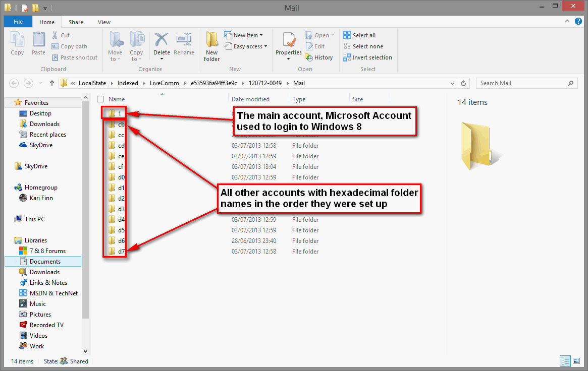The height and width of the screenshot is (371, 588).
Task: Refresh the Mail folder view
Action: [463, 83]
